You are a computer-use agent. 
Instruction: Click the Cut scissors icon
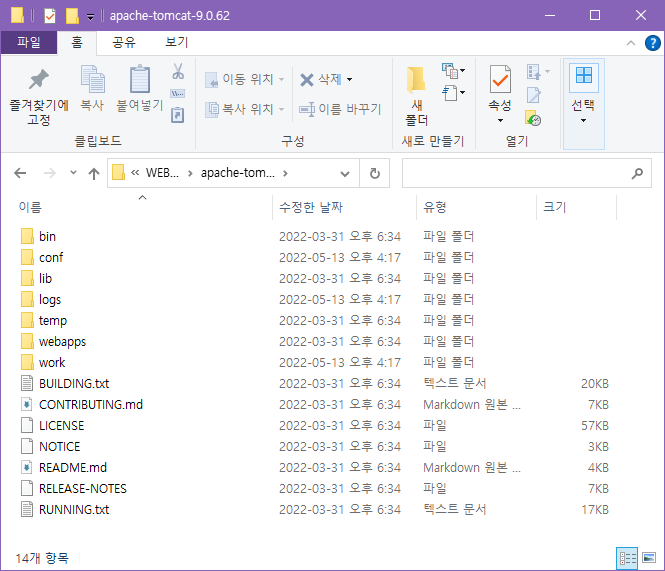coord(178,71)
